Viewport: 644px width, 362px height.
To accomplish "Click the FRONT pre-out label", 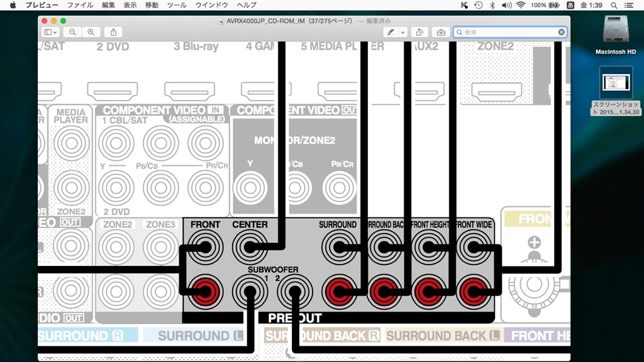I will (x=205, y=224).
